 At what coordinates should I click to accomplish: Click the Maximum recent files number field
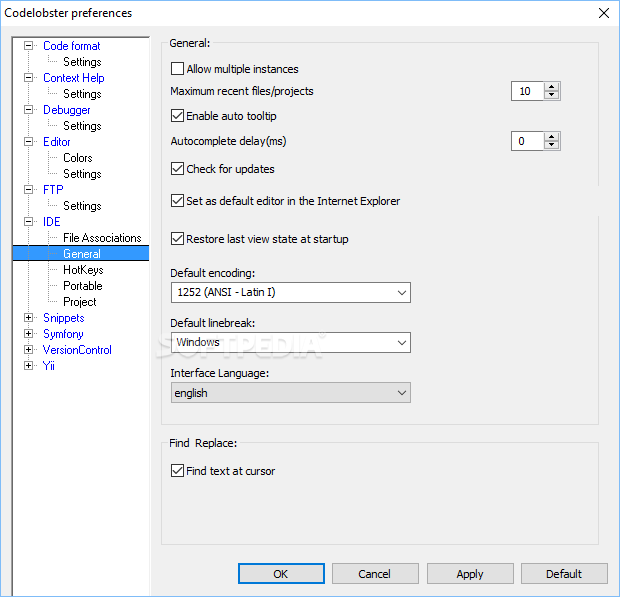[x=527, y=91]
